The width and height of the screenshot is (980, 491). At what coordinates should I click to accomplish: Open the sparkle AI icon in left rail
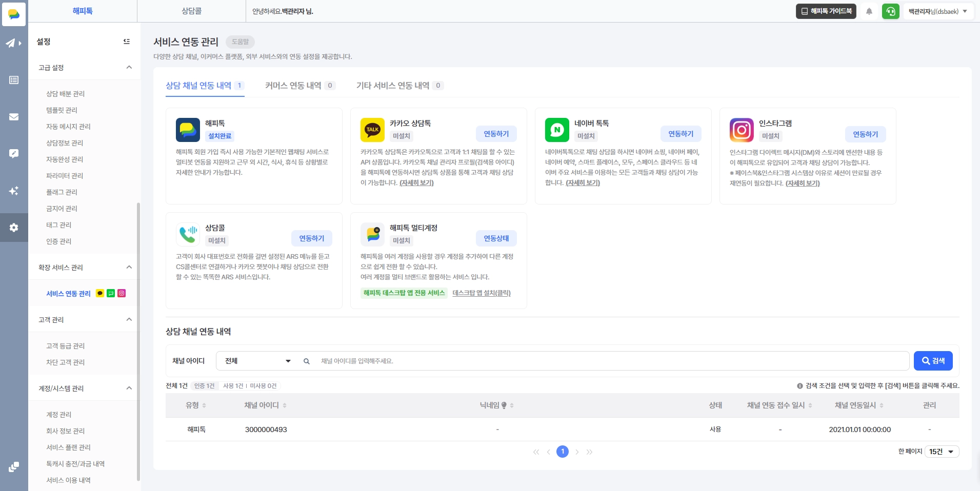[x=14, y=191]
